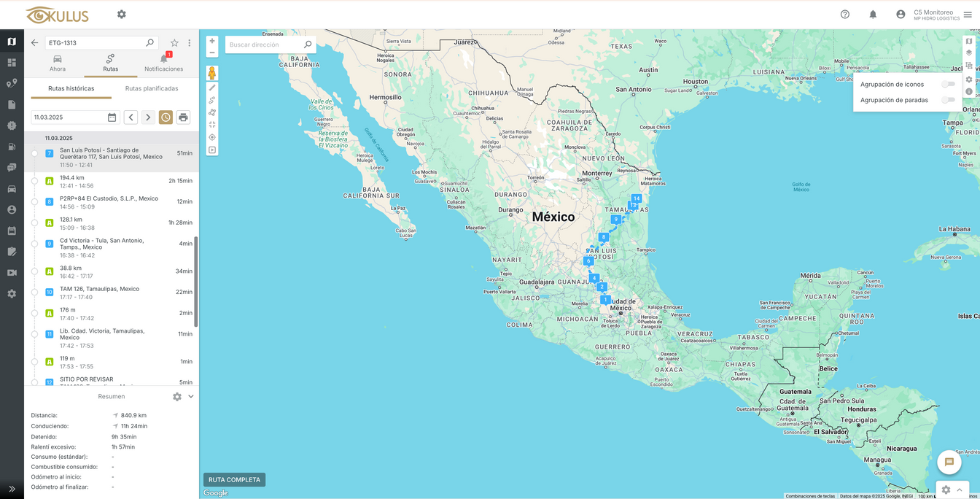This screenshot has width=980, height=499.
Task: Search using the magnifier in ETG-1313 field
Action: [x=149, y=43]
